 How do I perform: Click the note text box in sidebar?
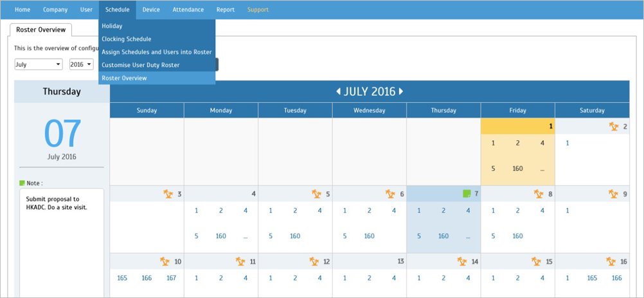pyautogui.click(x=62, y=243)
